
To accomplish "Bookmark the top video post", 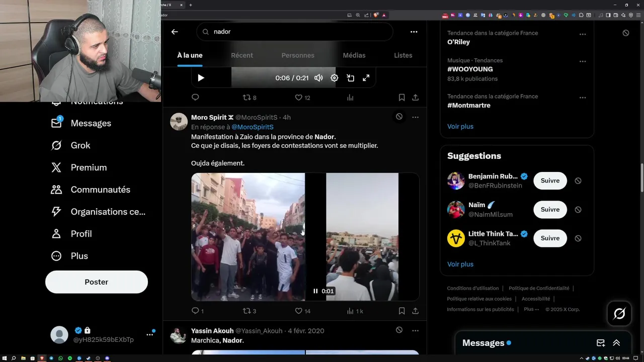I will (401, 98).
